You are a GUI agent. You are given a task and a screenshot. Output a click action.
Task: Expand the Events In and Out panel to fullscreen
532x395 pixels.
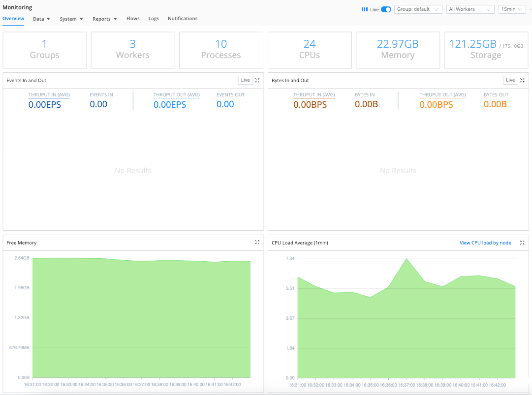[x=257, y=80]
